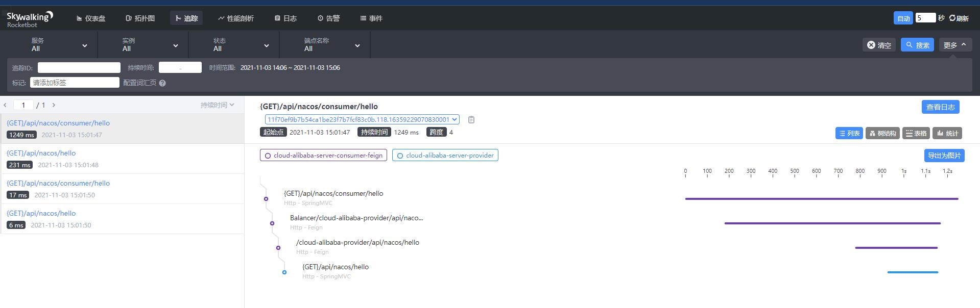Focus the 请添加标签 tag input
The height and width of the screenshot is (308, 980).
tap(75, 83)
